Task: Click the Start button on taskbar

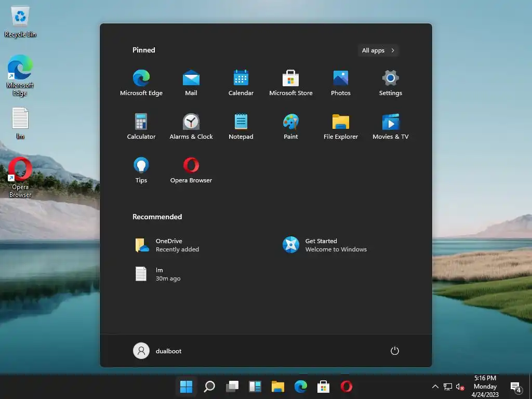Action: [186, 387]
